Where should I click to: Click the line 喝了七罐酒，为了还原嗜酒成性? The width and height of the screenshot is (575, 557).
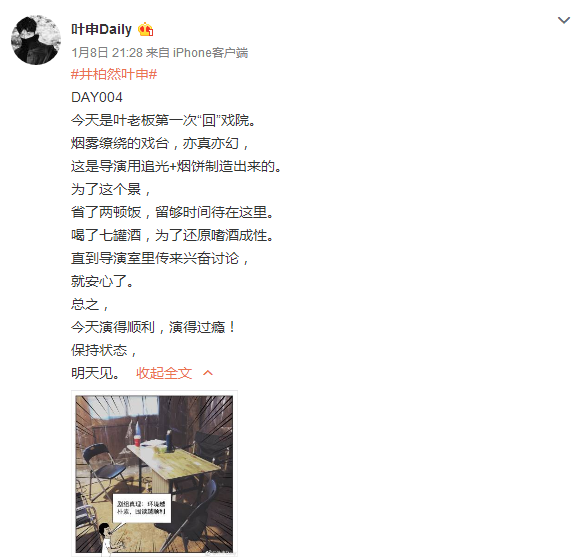[172, 235]
